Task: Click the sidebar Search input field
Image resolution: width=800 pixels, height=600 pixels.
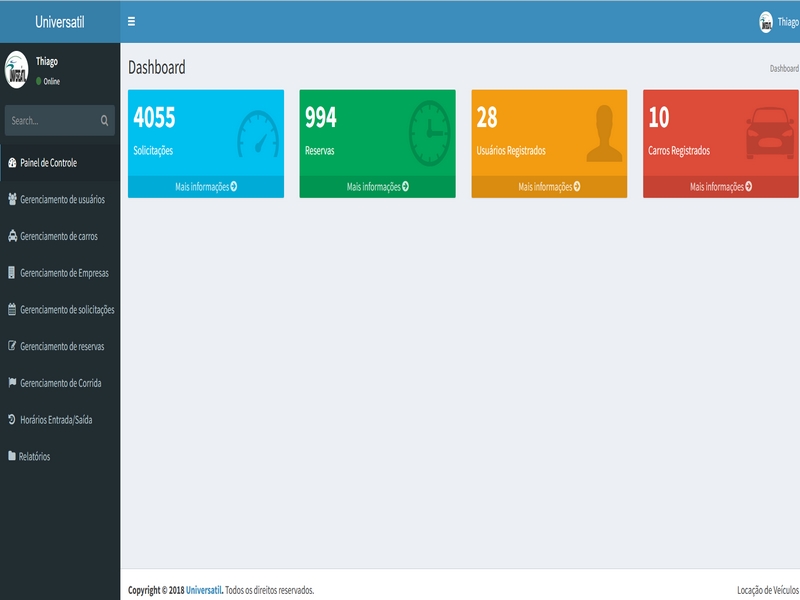Action: pyautogui.click(x=50, y=121)
